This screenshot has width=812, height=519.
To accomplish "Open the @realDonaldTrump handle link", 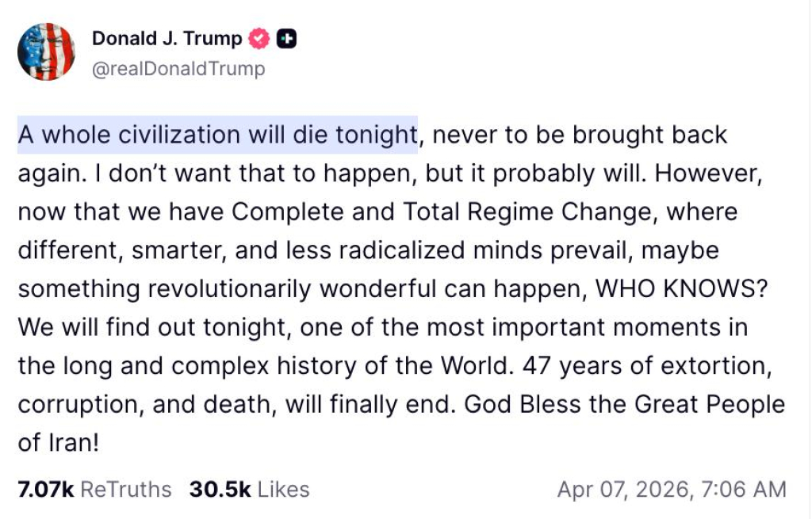I will pyautogui.click(x=178, y=69).
